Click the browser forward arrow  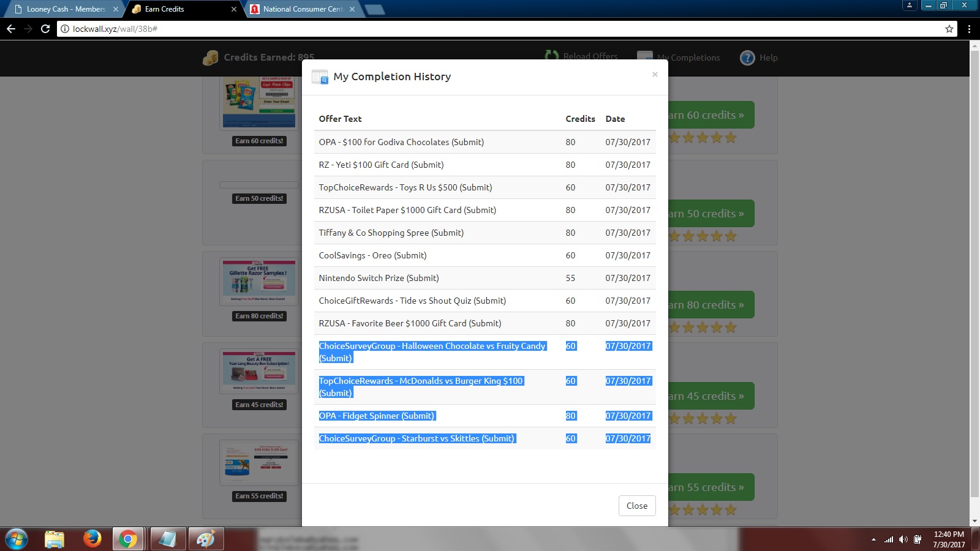pyautogui.click(x=28, y=29)
